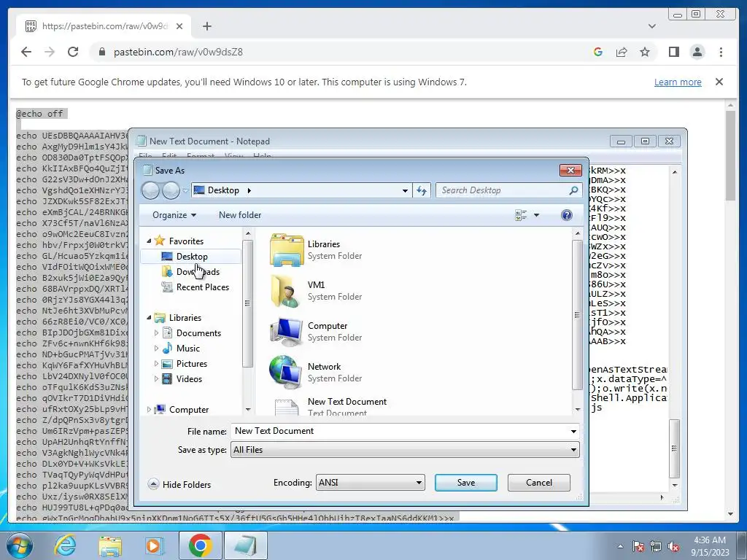Screen dimensions: 747x560
Task: Dismiss the Chrome update notification bar
Action: pyautogui.click(x=719, y=82)
